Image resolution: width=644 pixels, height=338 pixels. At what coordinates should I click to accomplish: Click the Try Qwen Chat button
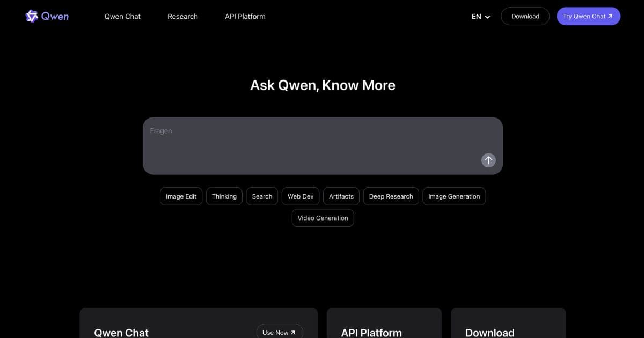588,16
